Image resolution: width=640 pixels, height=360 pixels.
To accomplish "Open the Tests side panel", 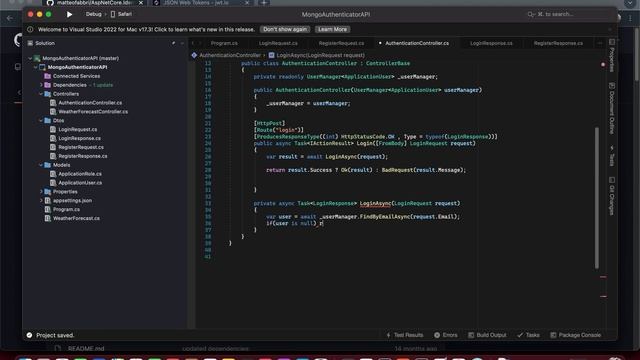I will pos(611,156).
